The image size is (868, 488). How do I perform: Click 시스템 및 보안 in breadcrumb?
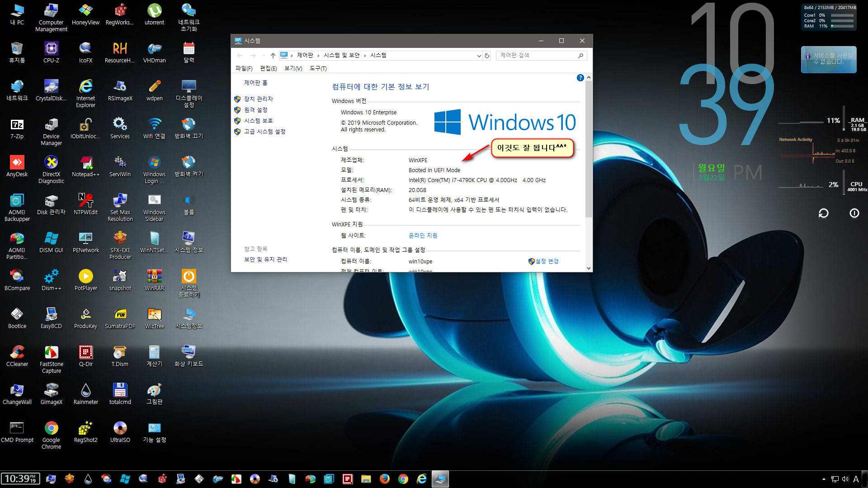tap(341, 55)
